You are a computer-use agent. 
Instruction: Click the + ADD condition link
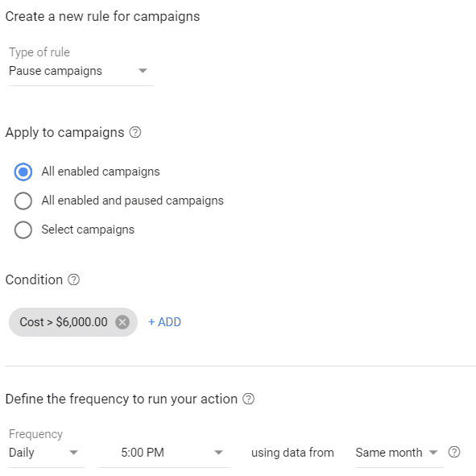164,322
